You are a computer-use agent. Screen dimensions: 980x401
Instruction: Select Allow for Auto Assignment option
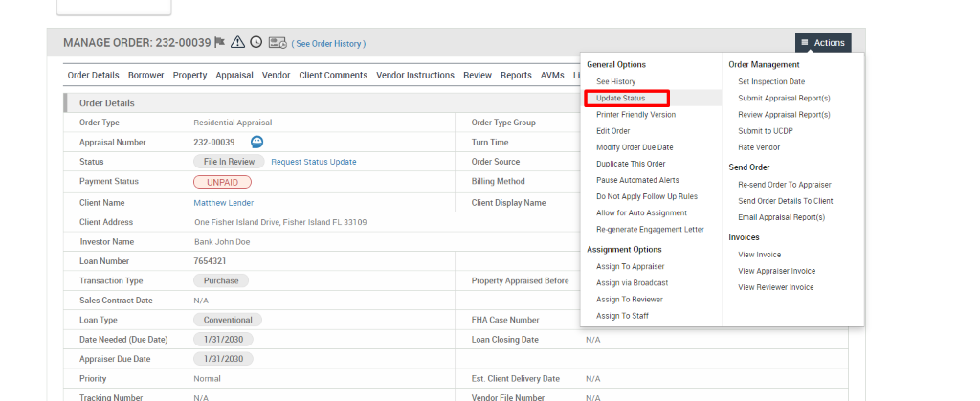[641, 213]
